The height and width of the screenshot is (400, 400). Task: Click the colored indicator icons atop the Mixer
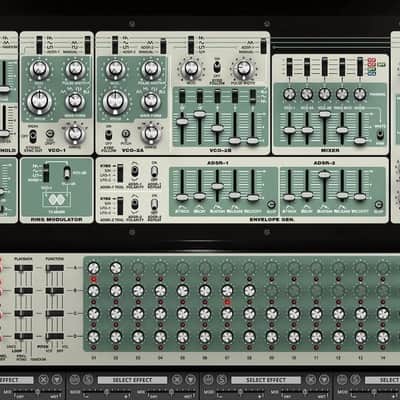click(x=372, y=67)
